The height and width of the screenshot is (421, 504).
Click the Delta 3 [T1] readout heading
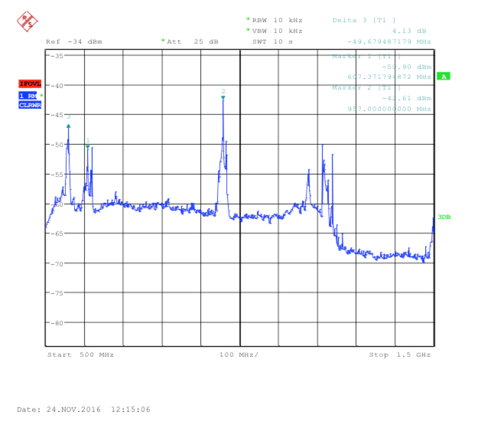364,20
